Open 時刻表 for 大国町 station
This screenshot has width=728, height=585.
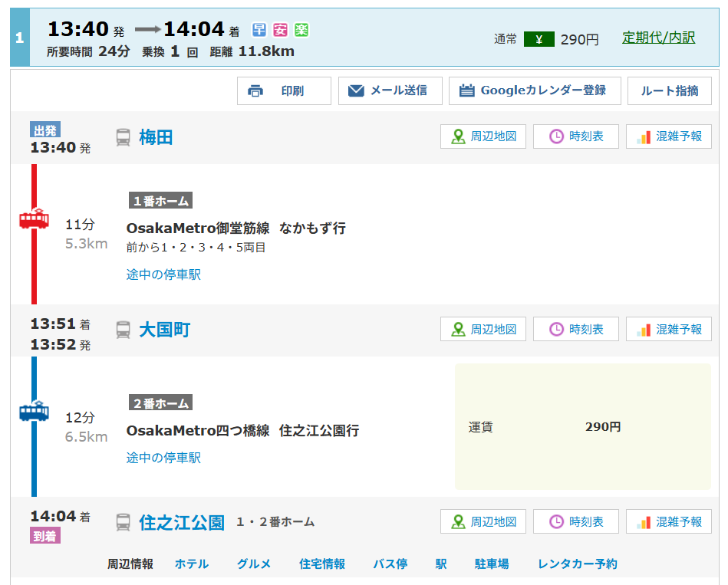576,329
